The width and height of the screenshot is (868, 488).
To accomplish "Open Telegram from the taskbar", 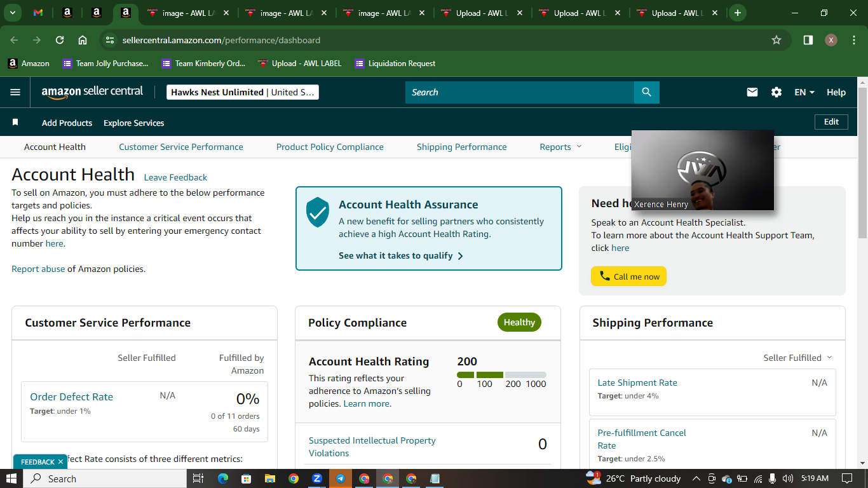I will click(x=341, y=478).
